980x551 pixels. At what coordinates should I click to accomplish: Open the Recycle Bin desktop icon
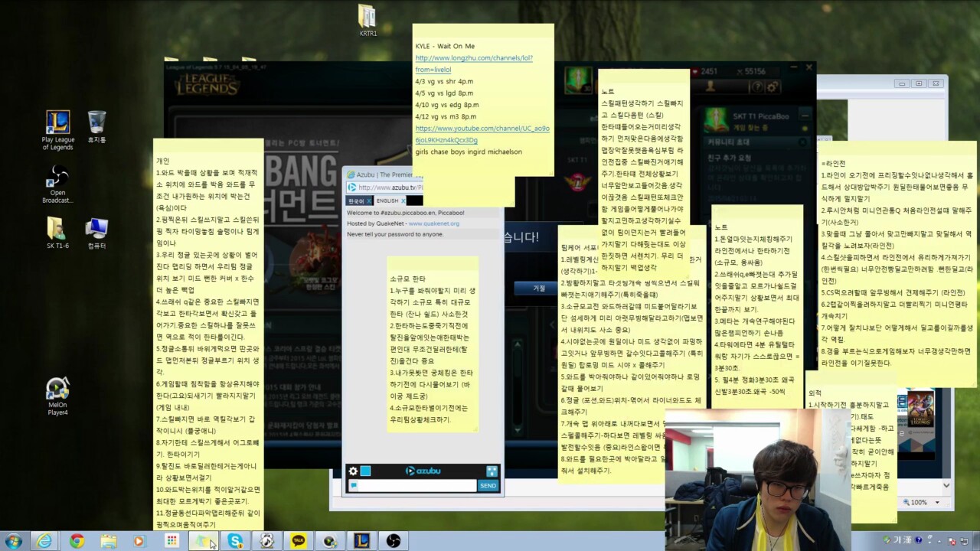[x=96, y=127]
